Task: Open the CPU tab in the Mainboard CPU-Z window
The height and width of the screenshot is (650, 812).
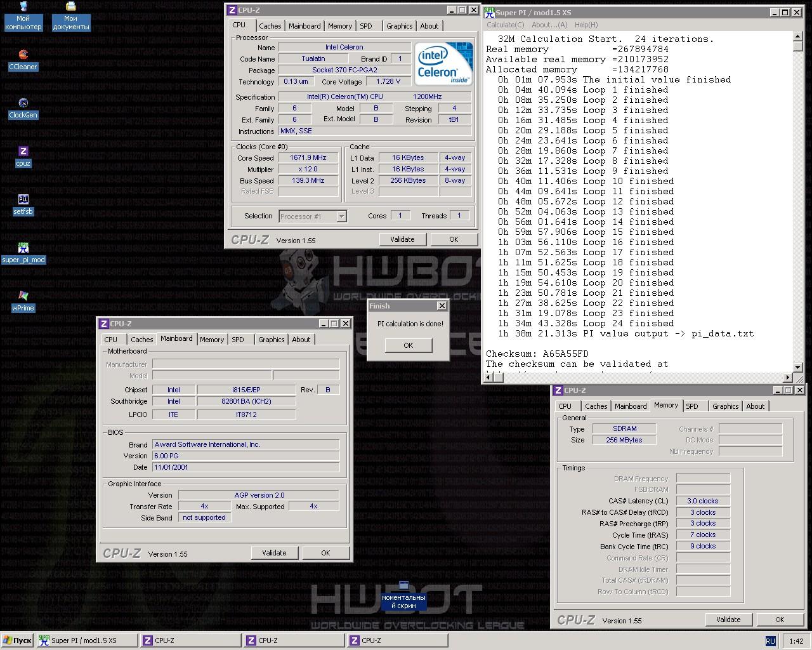Action: (x=111, y=340)
